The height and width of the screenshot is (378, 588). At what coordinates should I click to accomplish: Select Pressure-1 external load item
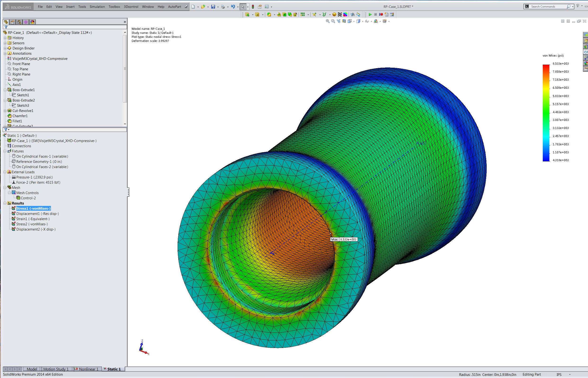pyautogui.click(x=34, y=177)
